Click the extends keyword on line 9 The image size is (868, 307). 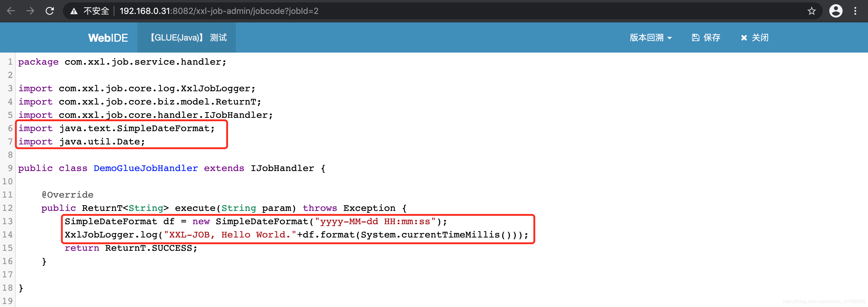pos(224,168)
